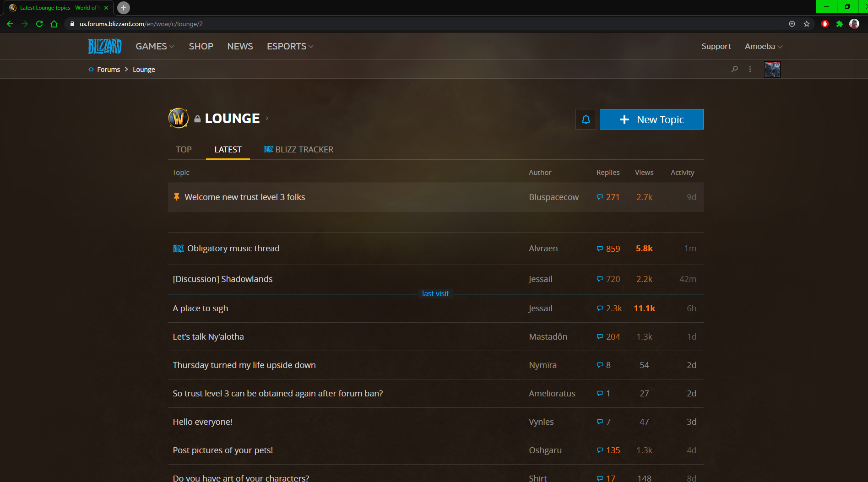Image resolution: width=868 pixels, height=482 pixels.
Task: Sort topics by the Activity column
Action: coord(683,173)
